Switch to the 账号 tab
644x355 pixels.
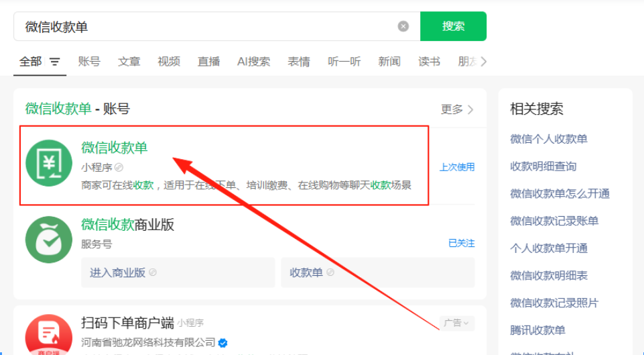pos(89,61)
